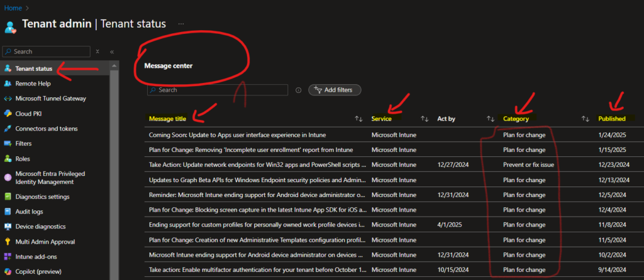644x280 pixels.
Task: Click the Tenant admin header icon
Action: (10, 28)
